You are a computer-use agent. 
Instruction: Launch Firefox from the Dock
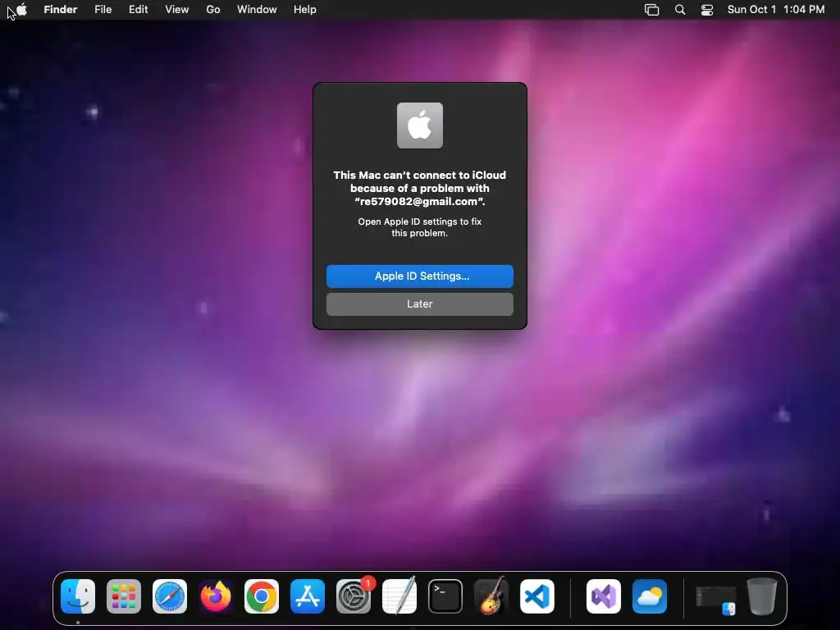click(216, 596)
